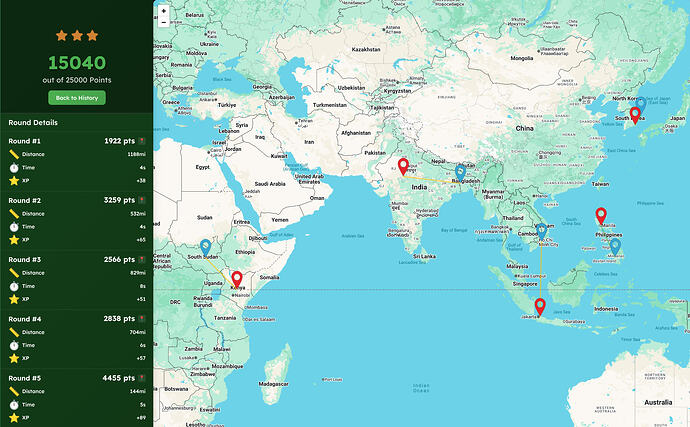Image resolution: width=690 pixels, height=427 pixels.
Task: Click the XP star icon in Round #5
Action: [x=14, y=418]
